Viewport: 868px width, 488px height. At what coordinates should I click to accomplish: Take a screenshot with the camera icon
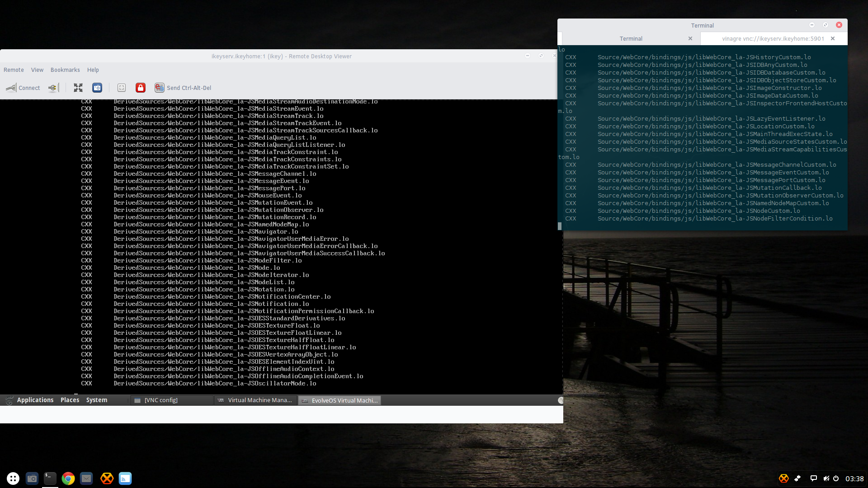coord(97,88)
